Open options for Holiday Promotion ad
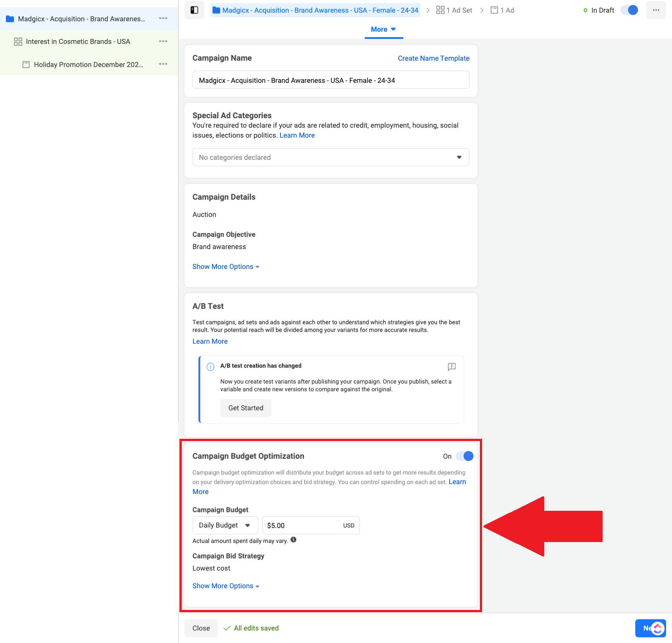 tap(163, 64)
